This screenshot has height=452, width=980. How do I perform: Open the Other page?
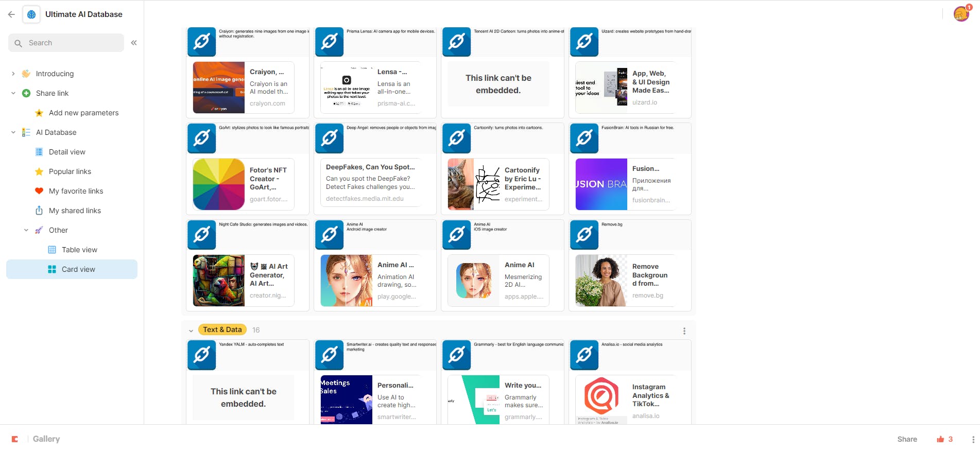[x=58, y=230]
